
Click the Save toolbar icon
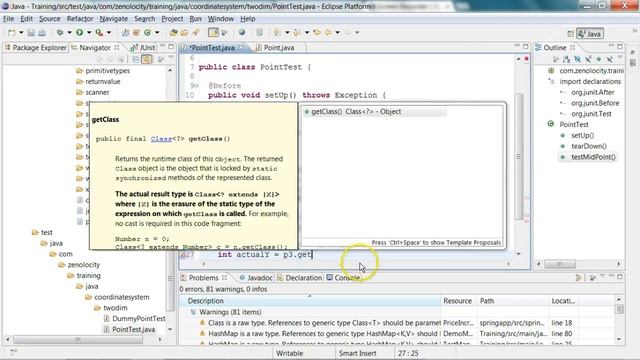point(31,33)
